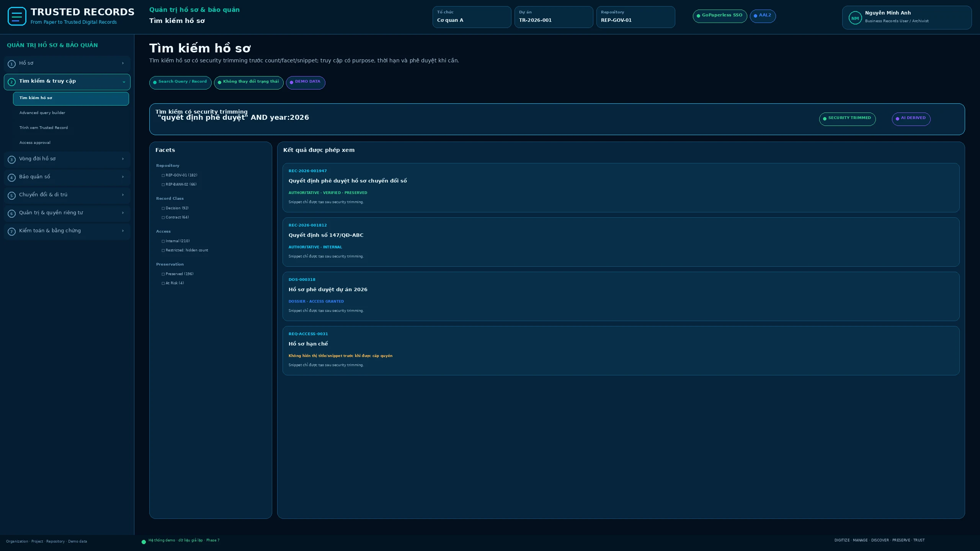Expand Quản trị & quyền riêng tư chevron

(x=123, y=213)
